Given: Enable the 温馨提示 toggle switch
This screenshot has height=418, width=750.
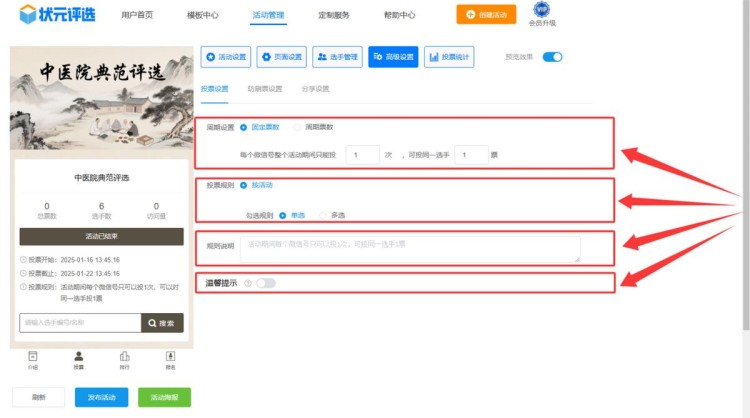Looking at the screenshot, I should tap(266, 283).
